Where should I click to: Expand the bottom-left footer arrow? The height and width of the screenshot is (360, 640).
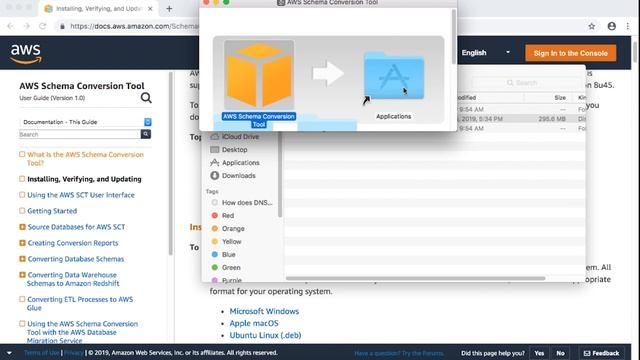[9, 353]
